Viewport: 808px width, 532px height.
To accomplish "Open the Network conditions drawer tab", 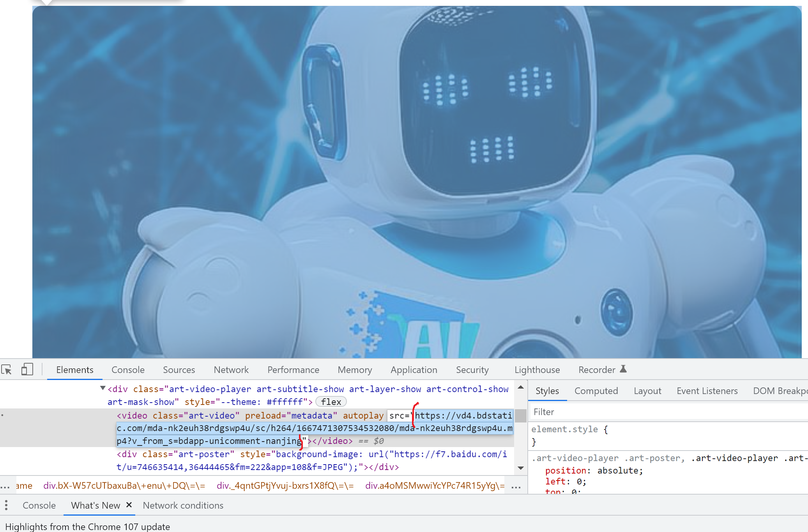I will point(183,505).
